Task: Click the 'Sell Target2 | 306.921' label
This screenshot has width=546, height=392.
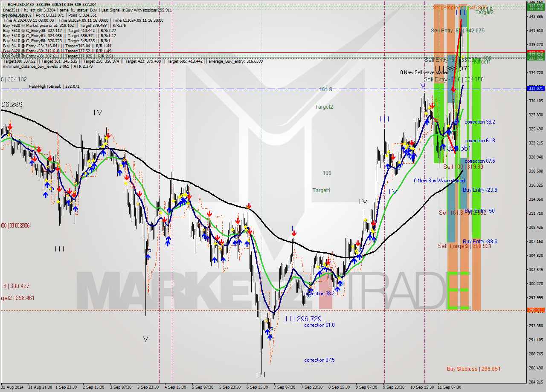Action: pyautogui.click(x=464, y=246)
